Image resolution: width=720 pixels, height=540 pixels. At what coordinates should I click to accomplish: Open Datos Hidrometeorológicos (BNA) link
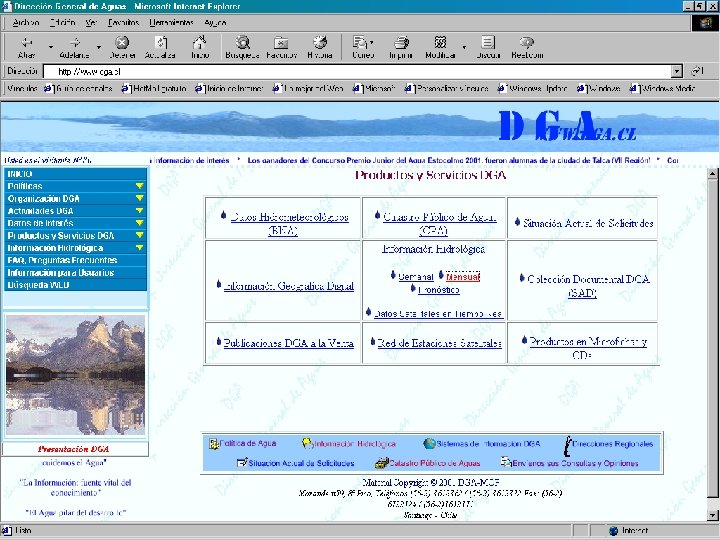[289, 223]
